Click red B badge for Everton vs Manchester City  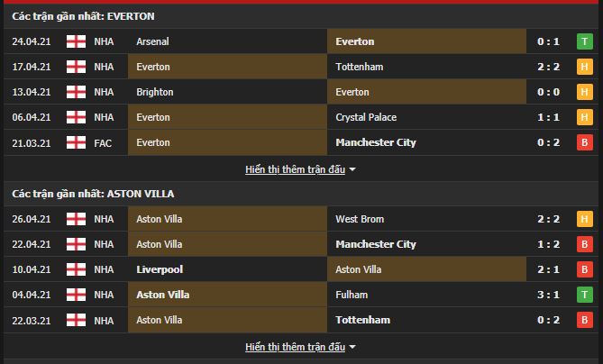[x=584, y=142]
